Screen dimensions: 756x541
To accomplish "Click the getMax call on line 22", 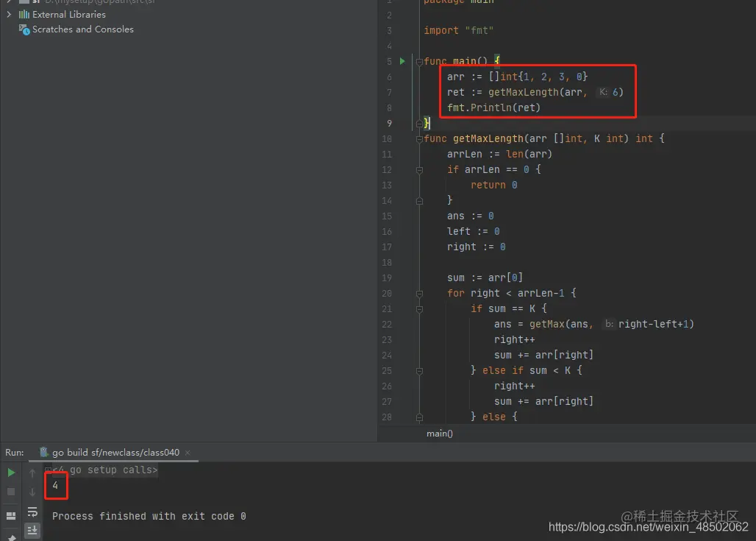I will pyautogui.click(x=546, y=324).
